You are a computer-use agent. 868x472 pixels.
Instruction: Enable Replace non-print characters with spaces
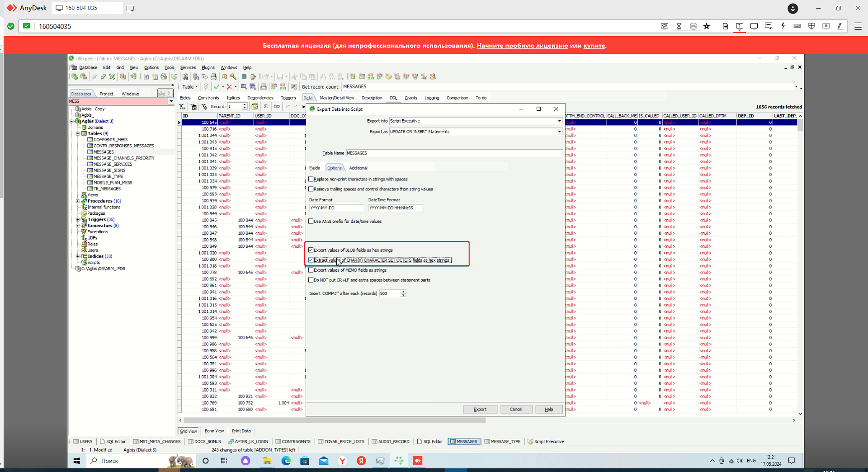(311, 179)
